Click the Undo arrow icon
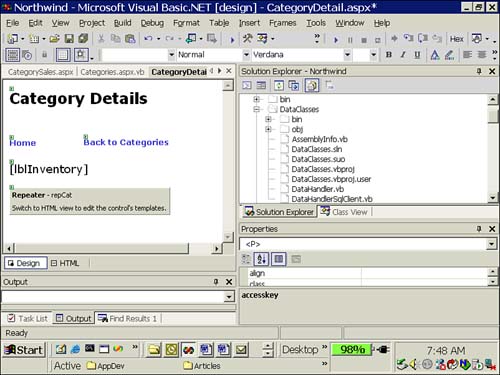The height and width of the screenshot is (375, 500). 148,39
